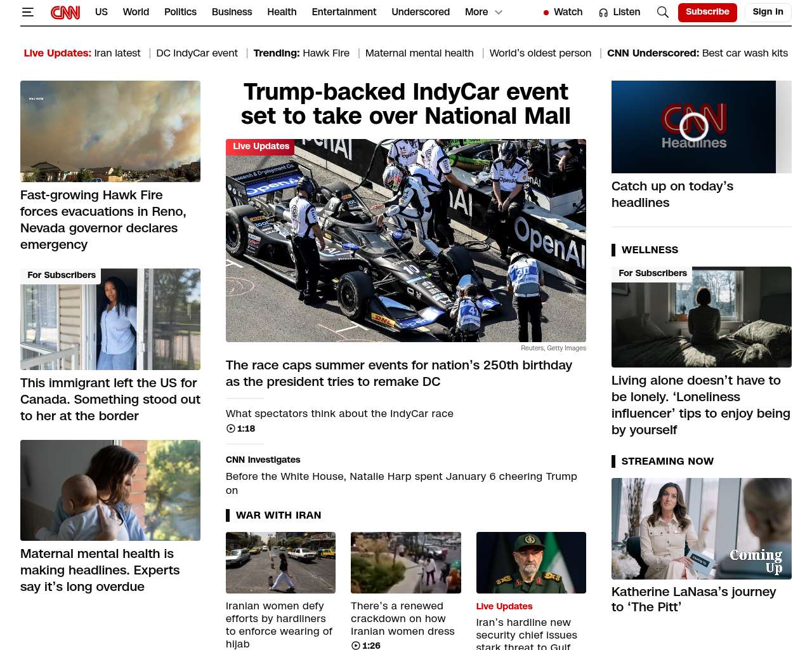Go to the Politics section
Image resolution: width=812 pixels, height=650 pixels.
180,12
